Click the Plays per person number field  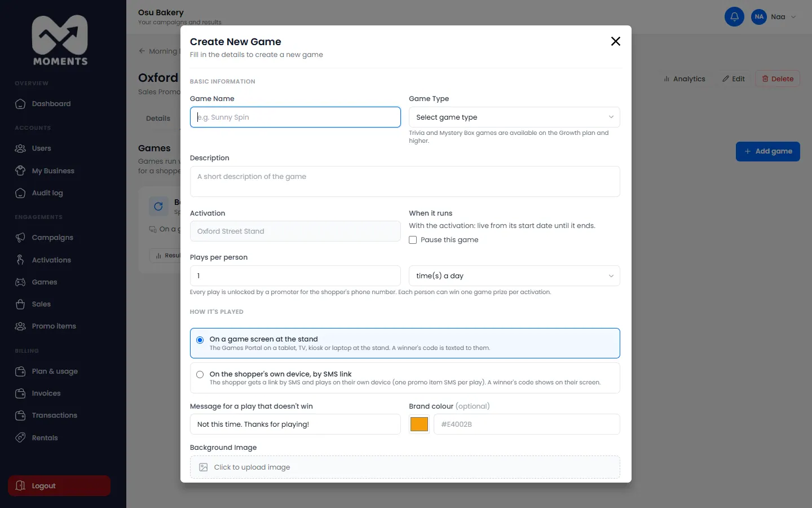[295, 276]
